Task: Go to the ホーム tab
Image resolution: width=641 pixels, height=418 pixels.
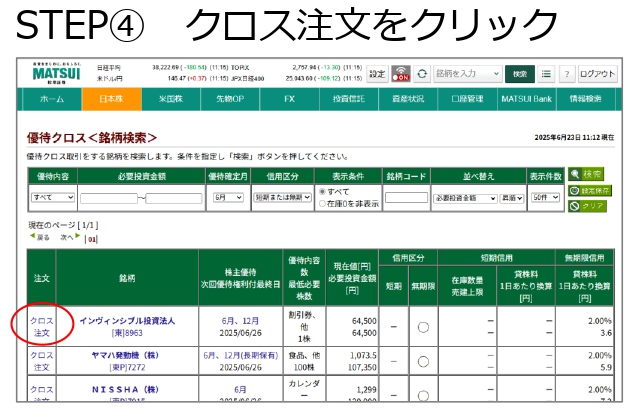Action: pyautogui.click(x=52, y=99)
